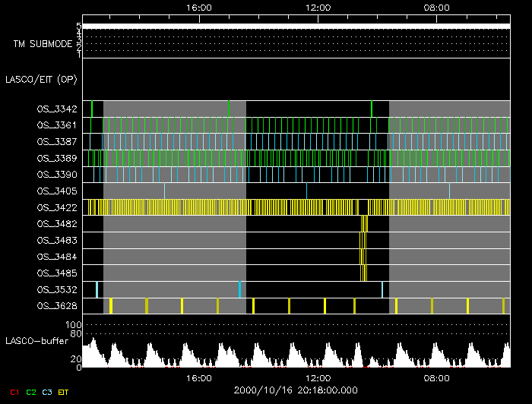
Task: Click the LASCO/EIT (DP) label
Action: click(43, 79)
